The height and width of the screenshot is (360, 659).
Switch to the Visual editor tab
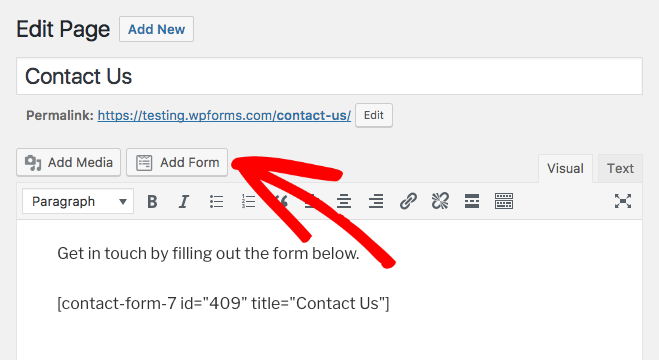565,168
